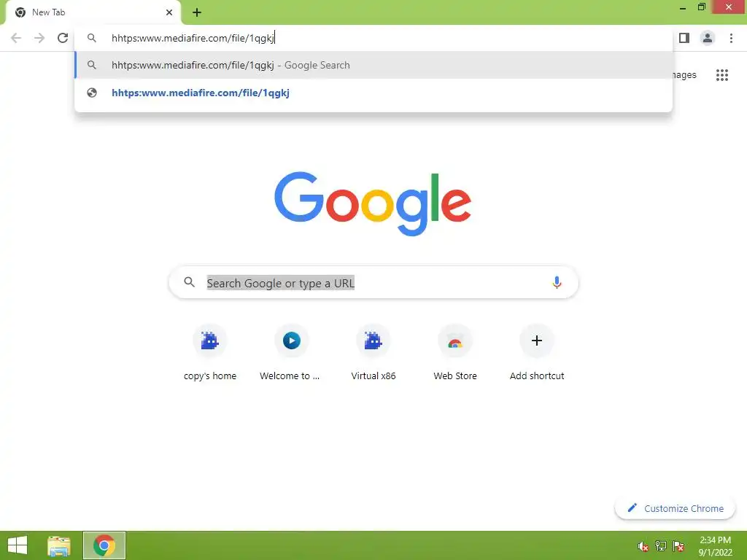Start voice search with microphone icon

coord(557,282)
